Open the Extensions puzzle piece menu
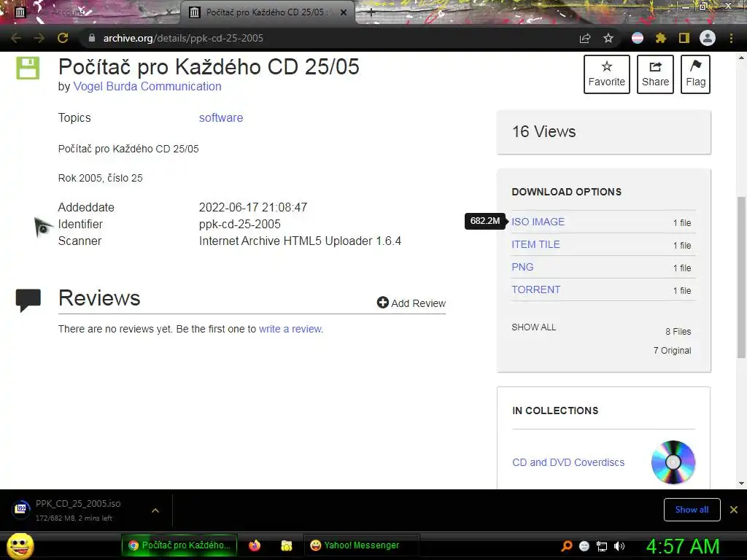747x560 pixels. pos(660,38)
